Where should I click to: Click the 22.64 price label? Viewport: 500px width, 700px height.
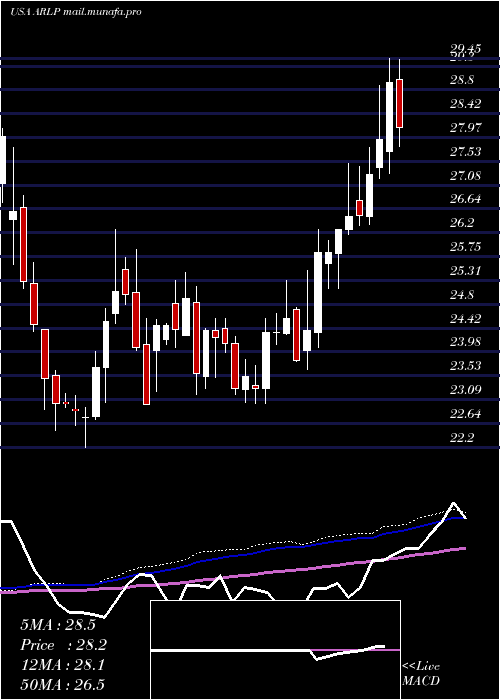465,414
